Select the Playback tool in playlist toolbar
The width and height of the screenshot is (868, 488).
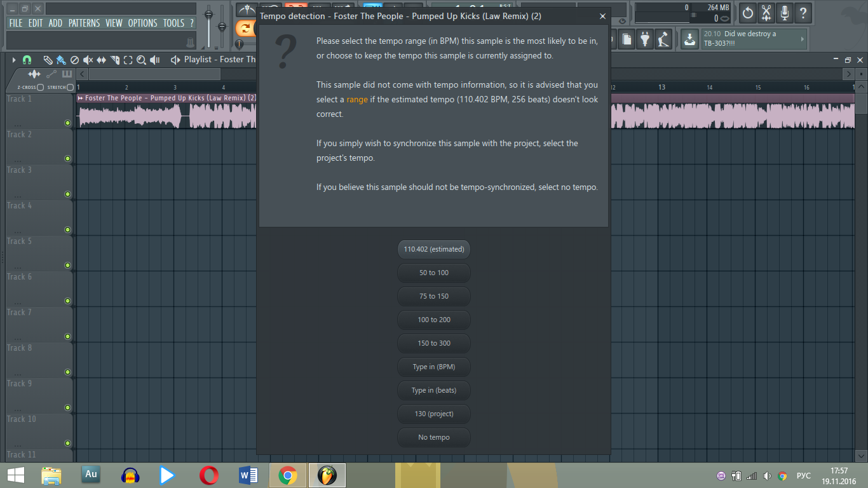154,60
